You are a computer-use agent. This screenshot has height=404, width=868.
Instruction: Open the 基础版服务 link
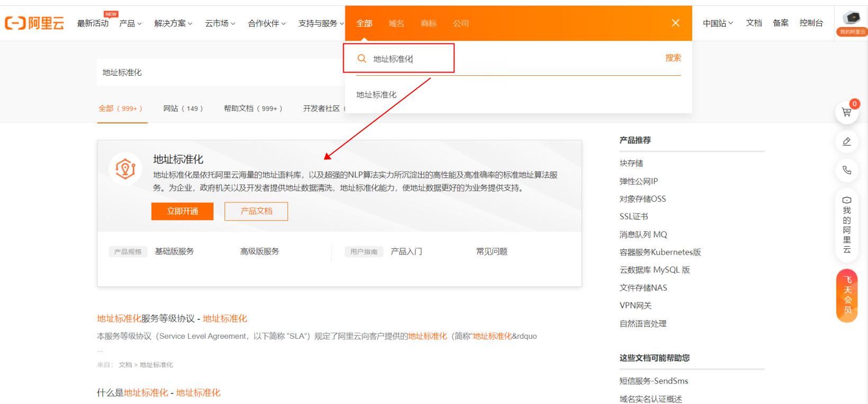tap(174, 252)
